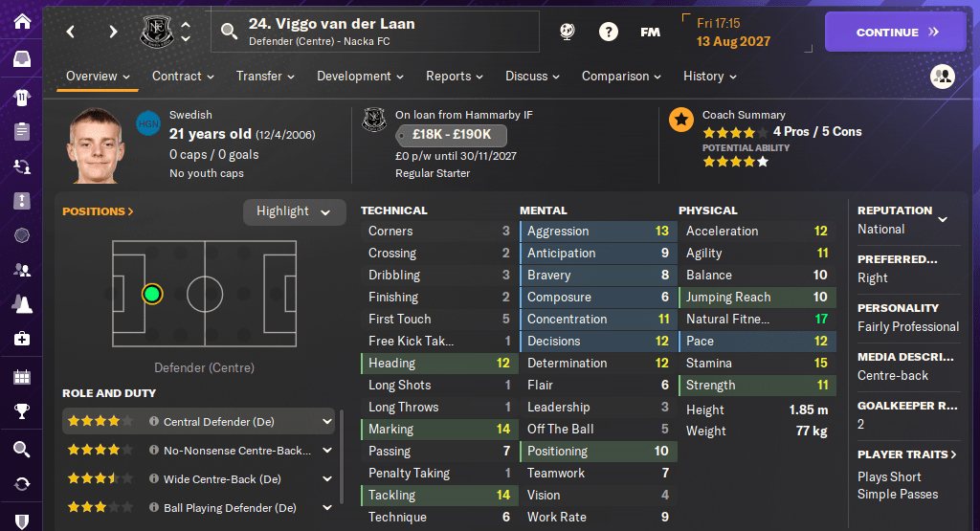Select Centre-back position dot on the pitch
Image resolution: width=980 pixels, height=531 pixels.
point(151,294)
